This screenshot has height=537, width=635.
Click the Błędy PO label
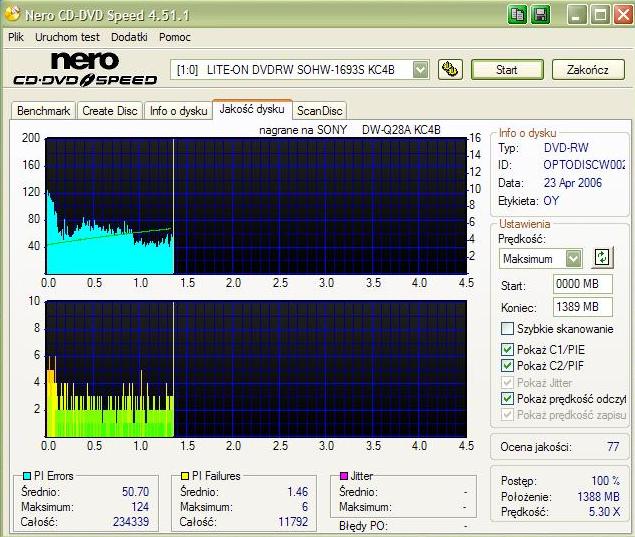pos(364,526)
